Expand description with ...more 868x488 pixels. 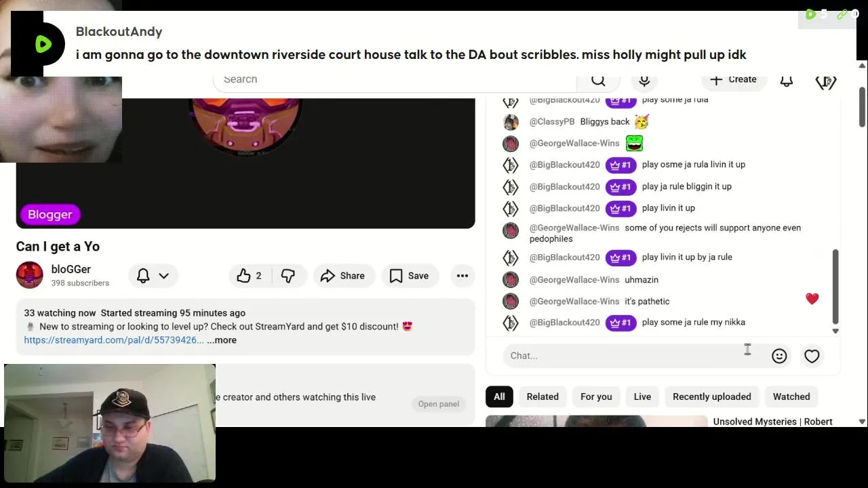tap(222, 340)
